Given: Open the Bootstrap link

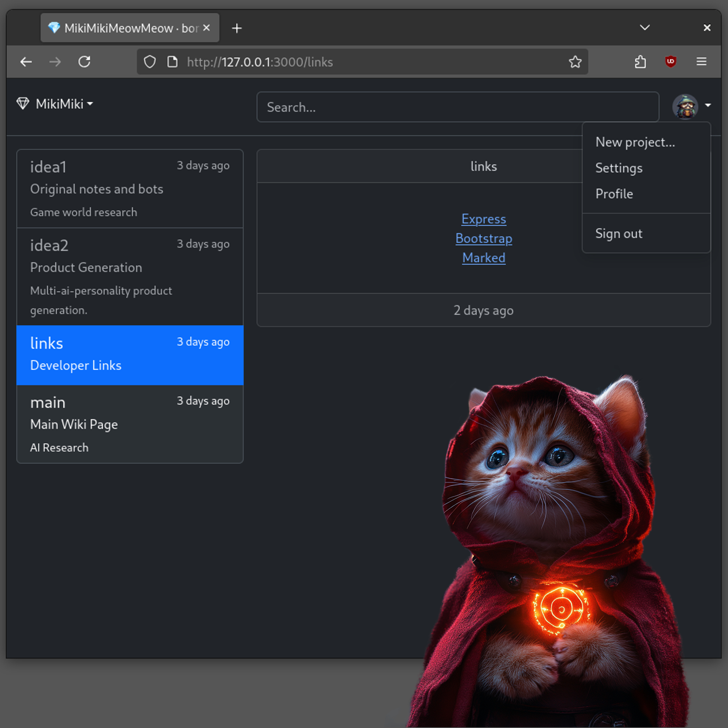Looking at the screenshot, I should (483, 239).
